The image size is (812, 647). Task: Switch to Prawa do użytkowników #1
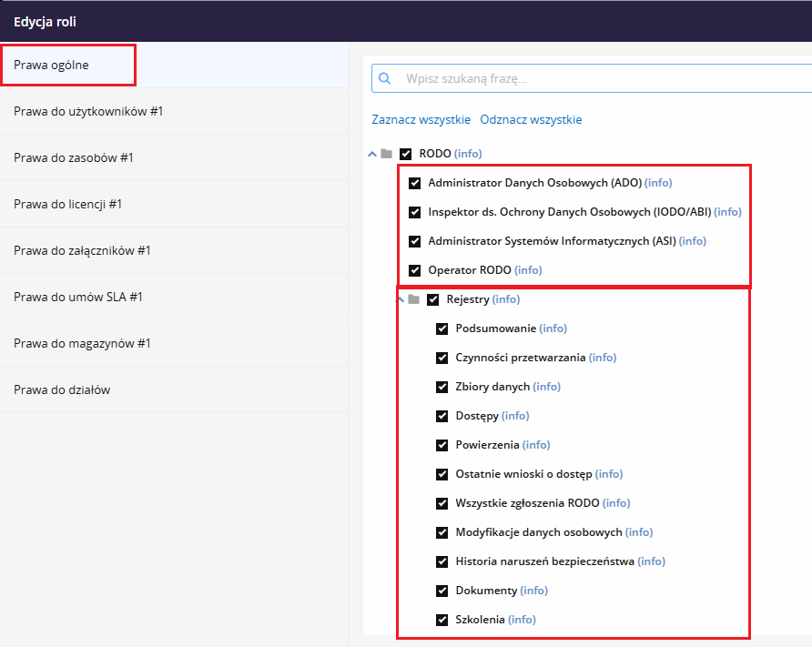tap(88, 111)
